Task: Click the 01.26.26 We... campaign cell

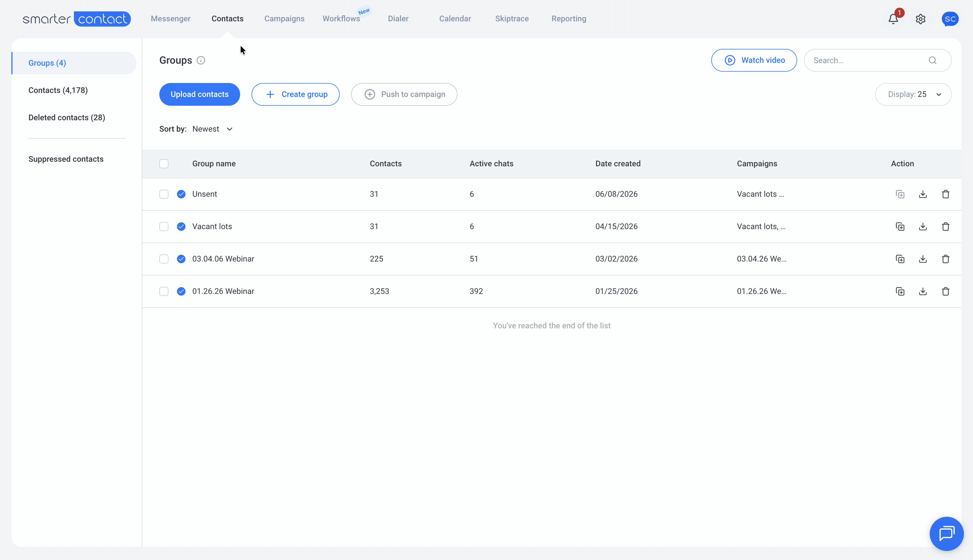Action: [761, 291]
